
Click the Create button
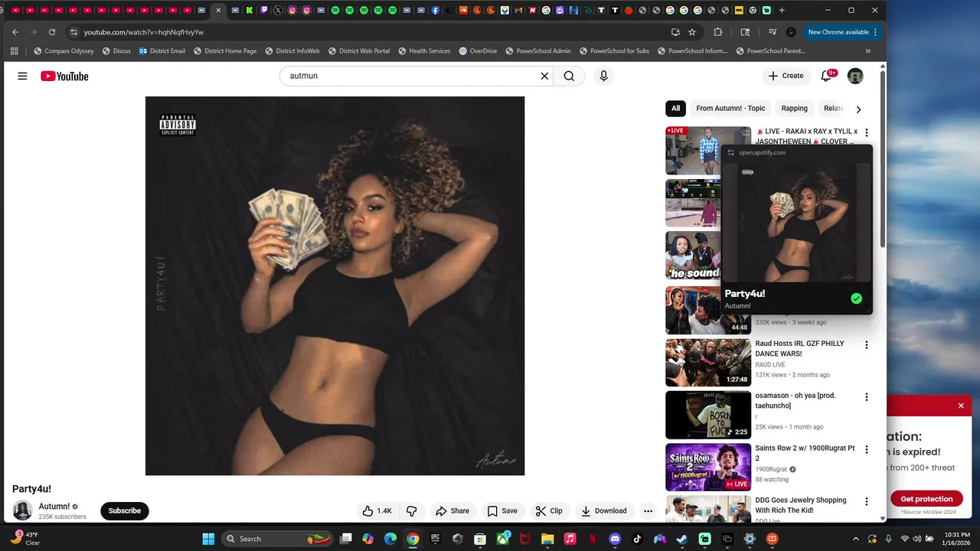pos(786,76)
